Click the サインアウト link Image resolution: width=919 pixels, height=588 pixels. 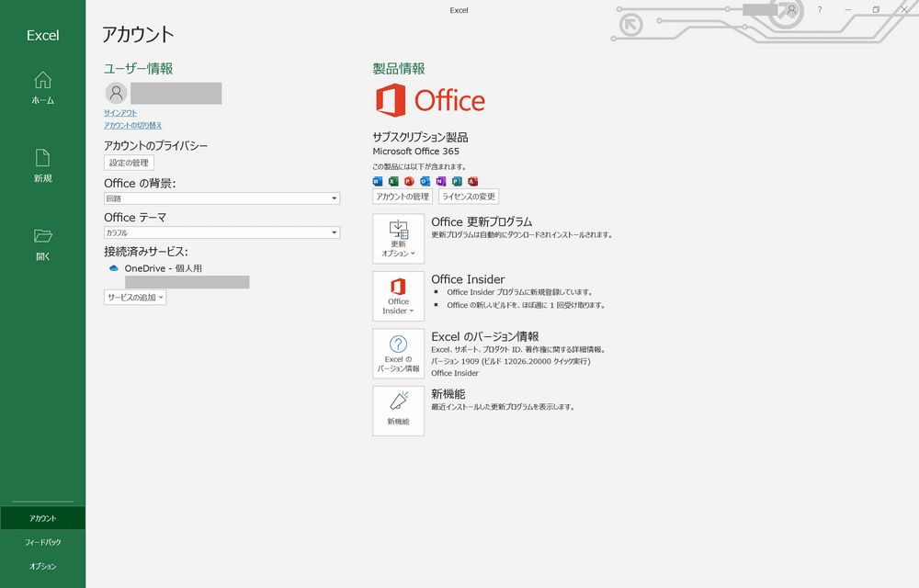click(120, 113)
